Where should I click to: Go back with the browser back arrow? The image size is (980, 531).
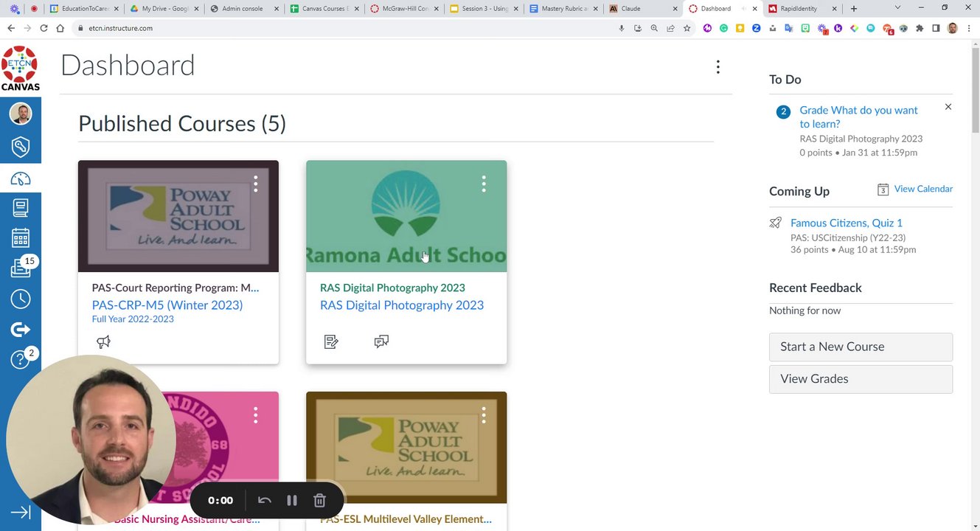(11, 28)
